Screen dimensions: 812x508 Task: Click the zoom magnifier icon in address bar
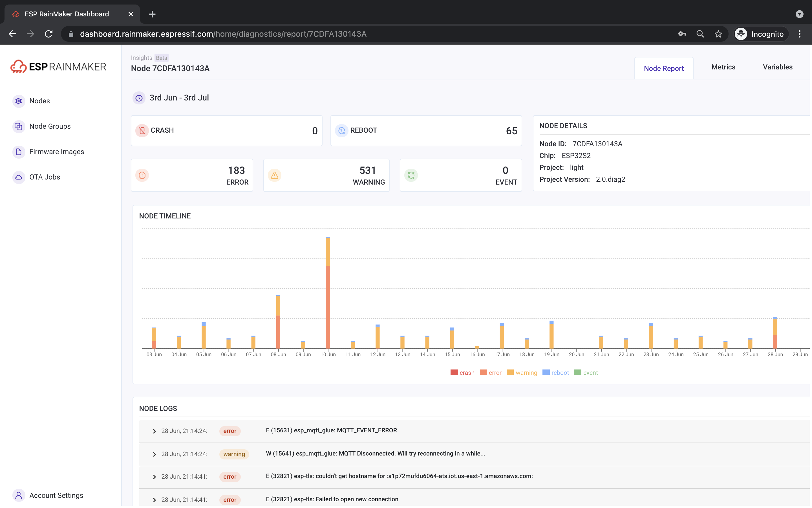pyautogui.click(x=700, y=34)
